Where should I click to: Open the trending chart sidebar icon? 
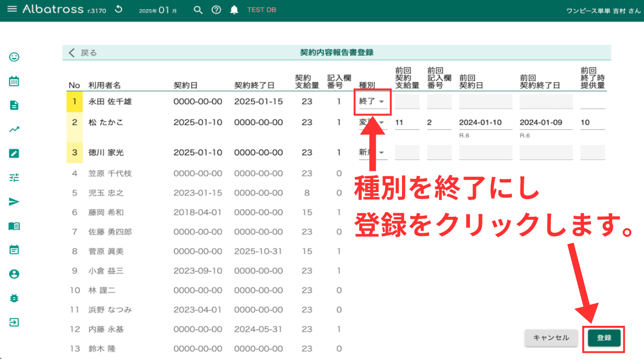coord(14,129)
